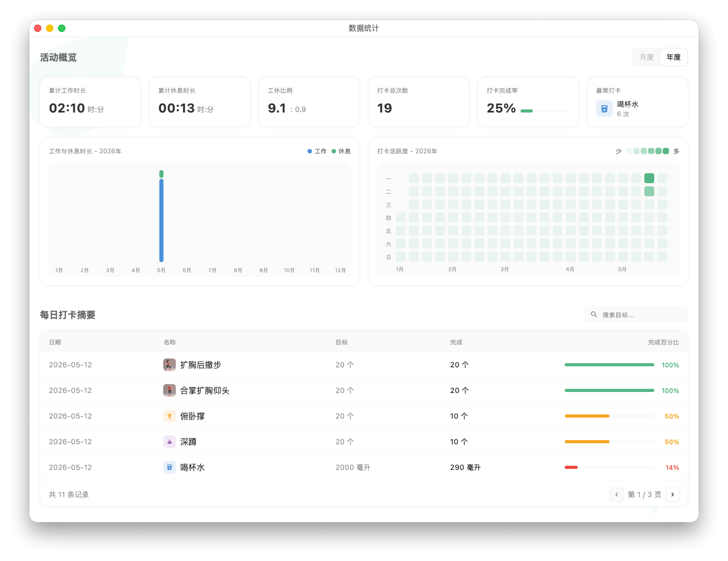Click the 俯卧撑 row icon

click(x=169, y=416)
